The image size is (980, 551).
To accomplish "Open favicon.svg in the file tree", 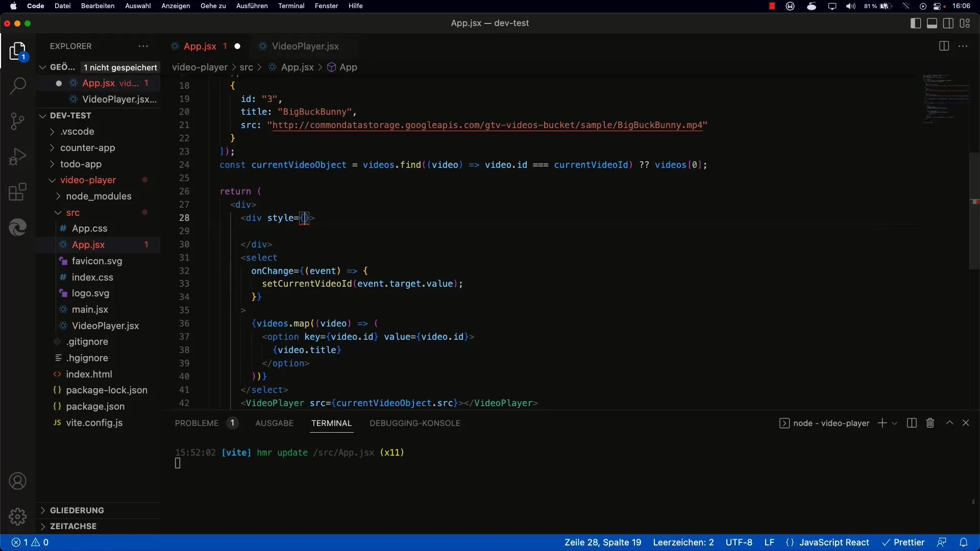I will click(x=97, y=261).
